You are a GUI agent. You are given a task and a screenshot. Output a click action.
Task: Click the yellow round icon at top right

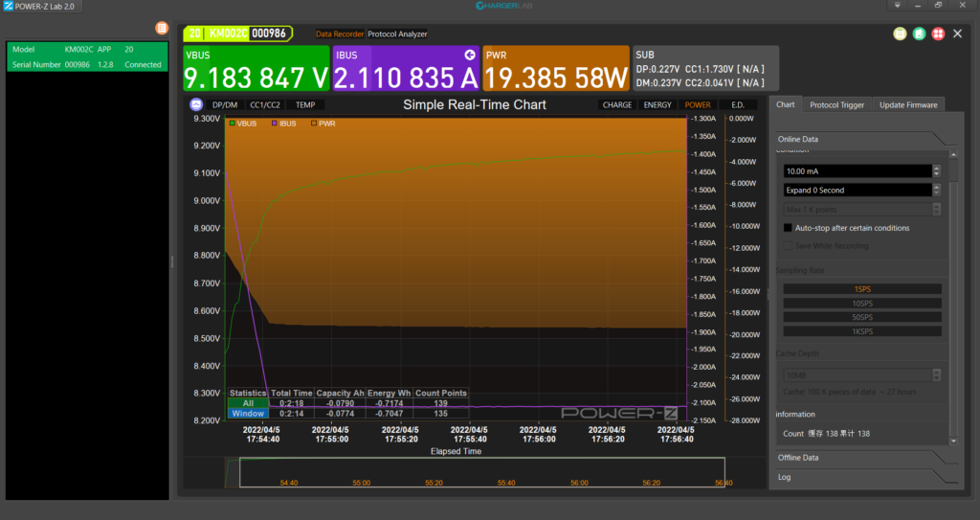(x=900, y=34)
